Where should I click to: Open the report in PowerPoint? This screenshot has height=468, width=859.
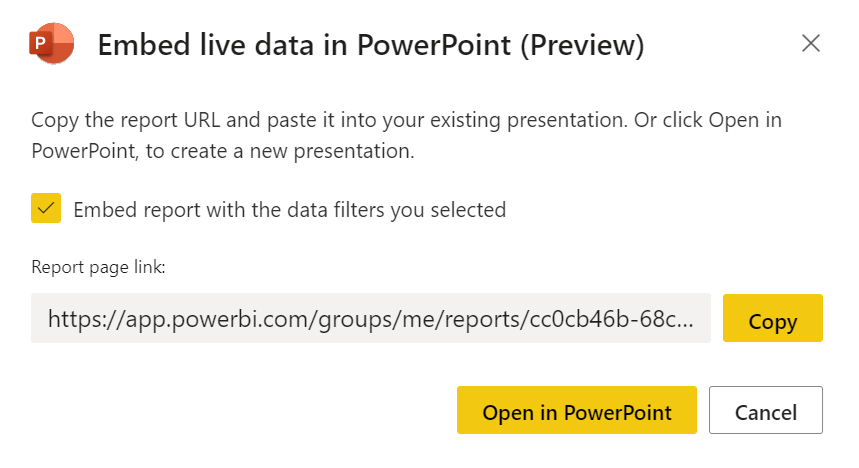pyautogui.click(x=577, y=410)
